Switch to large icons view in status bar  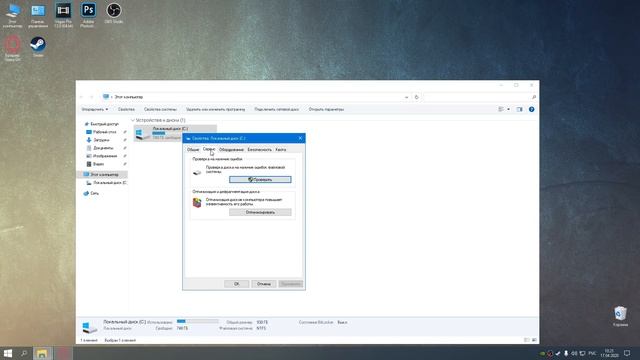[x=534, y=340]
